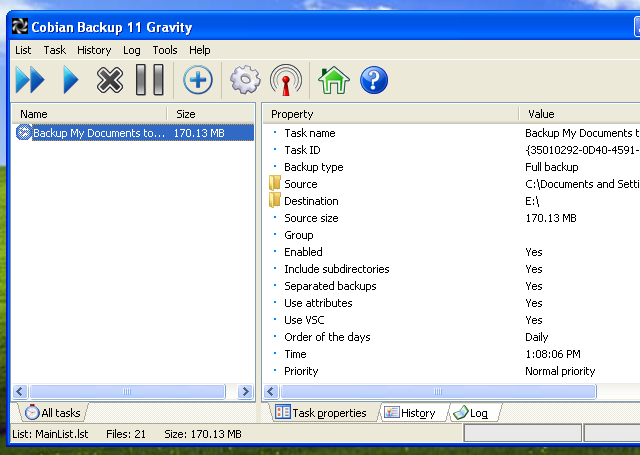Click the folder icon next to Source
640x455 pixels.
pyautogui.click(x=275, y=183)
